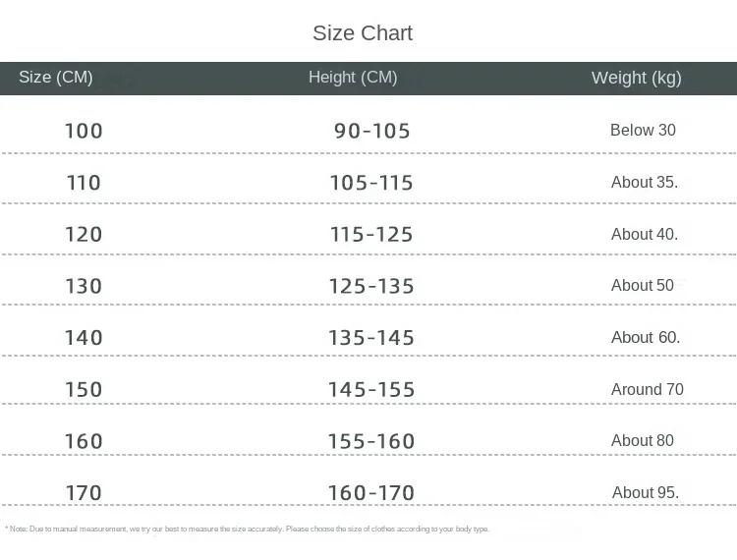Click the Size Chart title
The image size is (737, 560).
363,33
